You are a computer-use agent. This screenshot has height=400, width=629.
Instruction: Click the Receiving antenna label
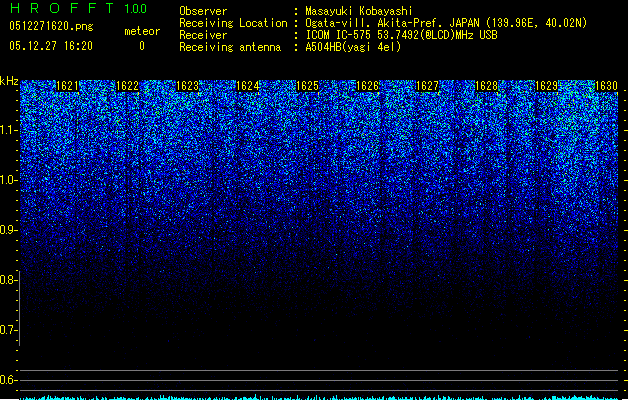(x=230, y=47)
